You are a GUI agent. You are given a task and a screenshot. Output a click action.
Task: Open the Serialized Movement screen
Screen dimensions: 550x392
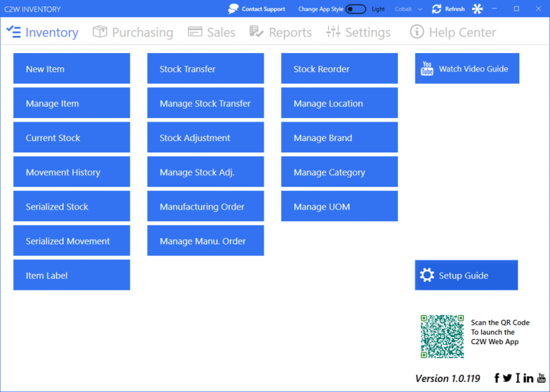tap(72, 241)
